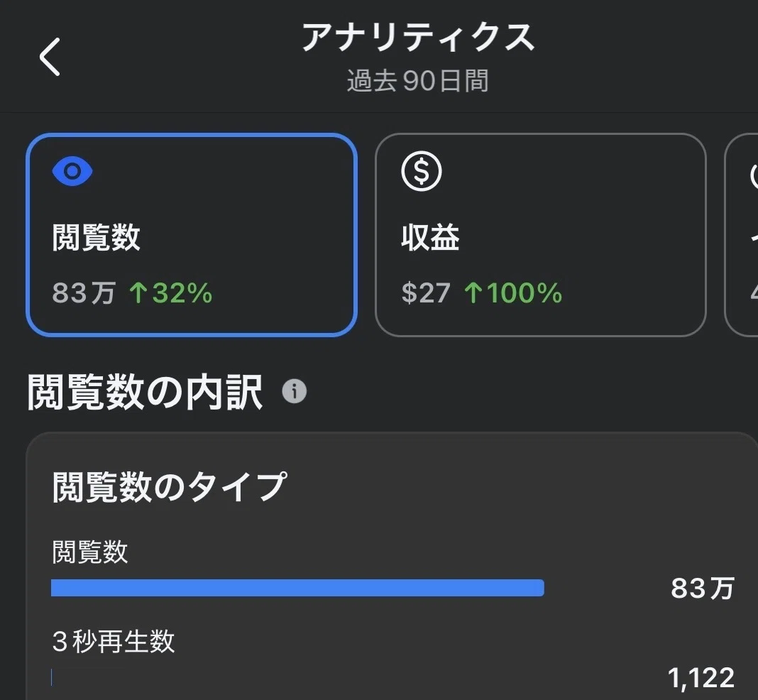Tap the 過去90日間 date range subtitle
758x700 pixels.
point(417,81)
